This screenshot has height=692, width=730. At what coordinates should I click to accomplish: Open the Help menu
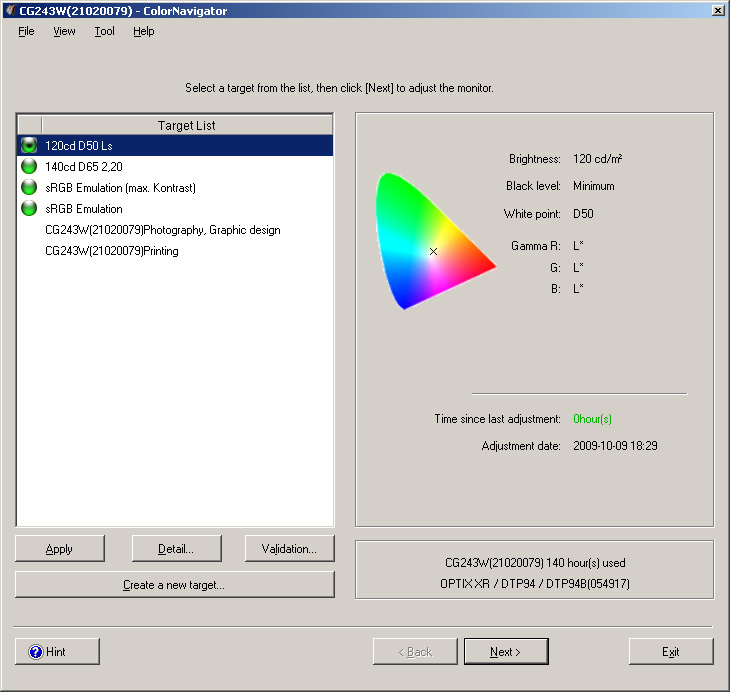tap(143, 31)
